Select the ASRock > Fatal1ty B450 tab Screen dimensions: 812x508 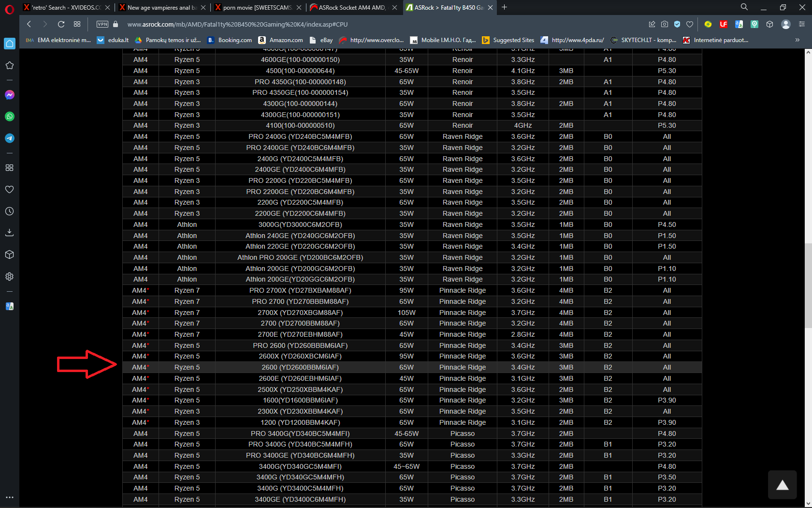click(449, 8)
